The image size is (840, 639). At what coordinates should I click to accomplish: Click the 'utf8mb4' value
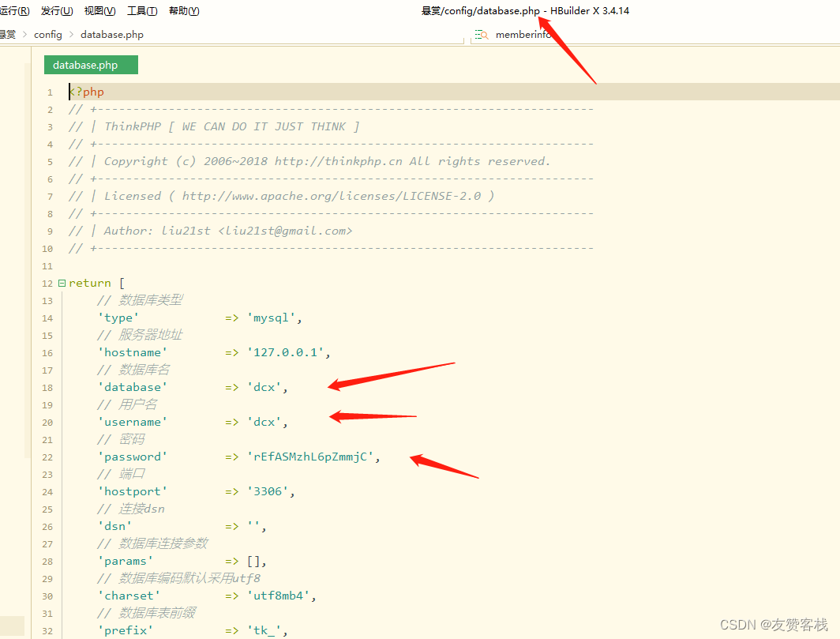(x=279, y=596)
